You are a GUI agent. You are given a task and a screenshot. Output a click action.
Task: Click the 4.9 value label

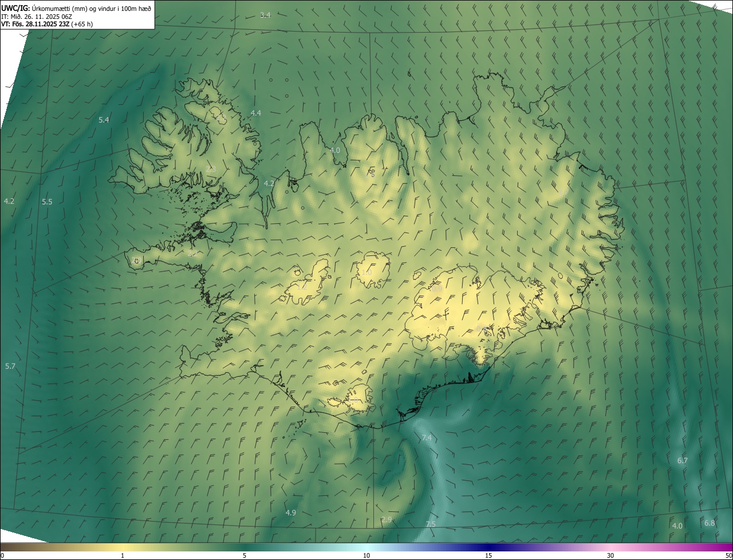click(291, 512)
